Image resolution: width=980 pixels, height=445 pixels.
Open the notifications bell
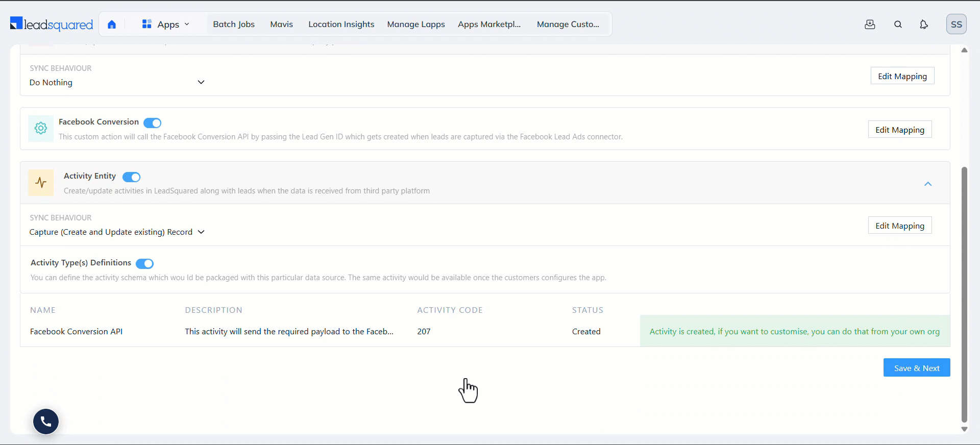(924, 24)
